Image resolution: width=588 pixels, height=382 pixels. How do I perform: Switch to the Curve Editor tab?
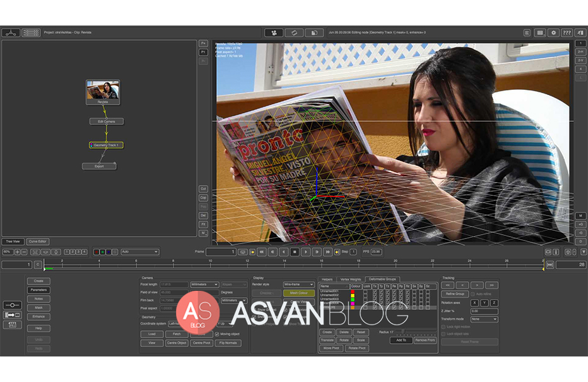pos(38,242)
